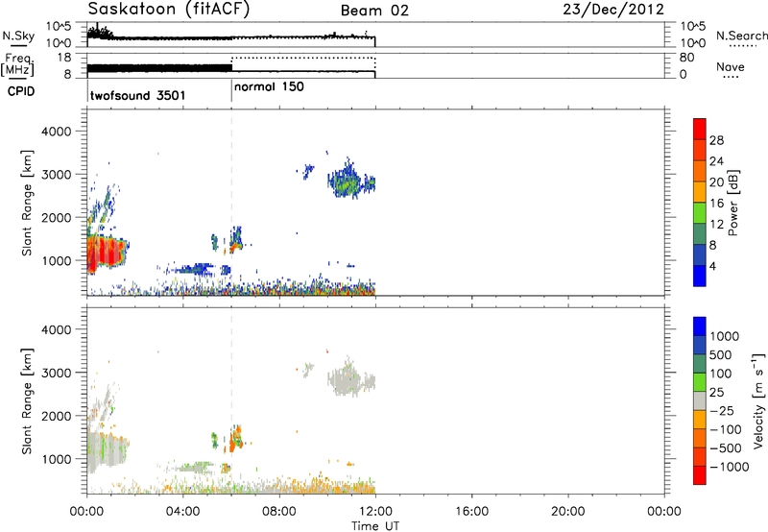Viewport: 768px width, 532px height.
Task: Click the 'Nave' legend label
Action: [730, 67]
